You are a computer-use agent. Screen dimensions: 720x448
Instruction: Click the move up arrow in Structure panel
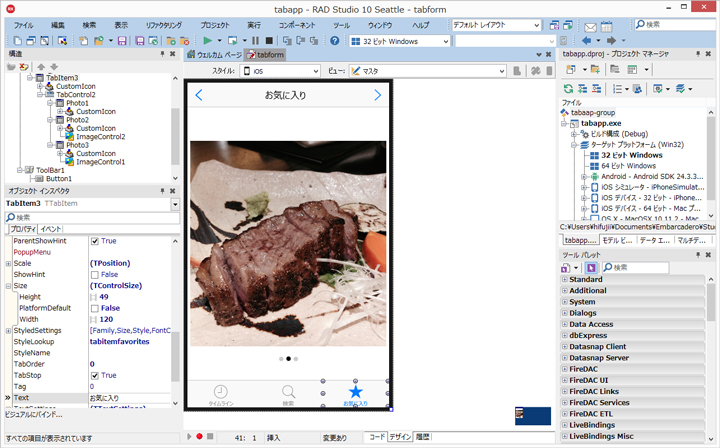[41, 67]
